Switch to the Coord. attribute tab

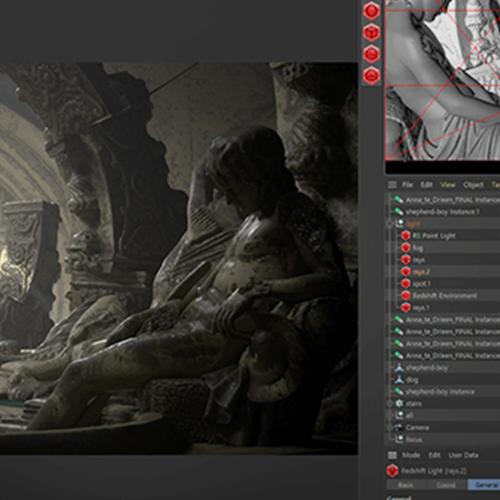coord(446,485)
